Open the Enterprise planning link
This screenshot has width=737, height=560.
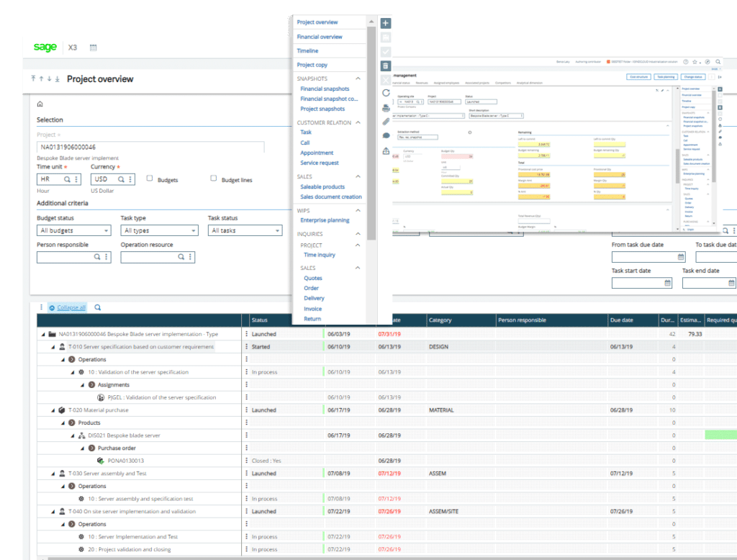325,220
